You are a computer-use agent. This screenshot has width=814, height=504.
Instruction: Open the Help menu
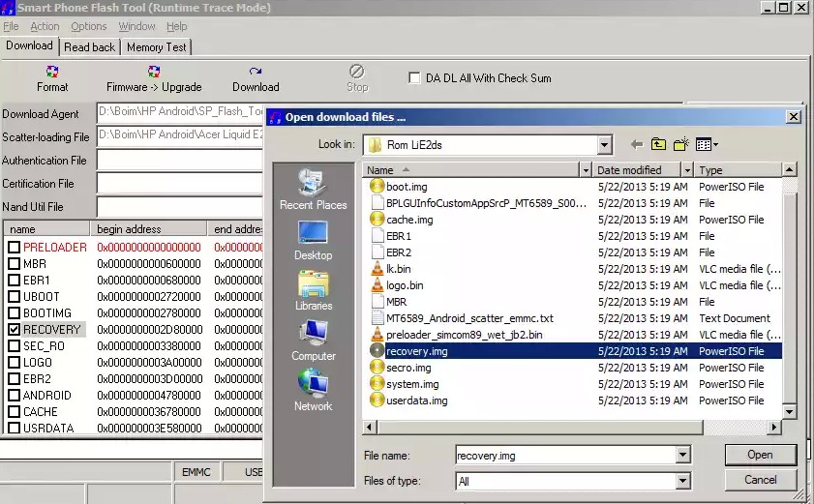coord(176,26)
